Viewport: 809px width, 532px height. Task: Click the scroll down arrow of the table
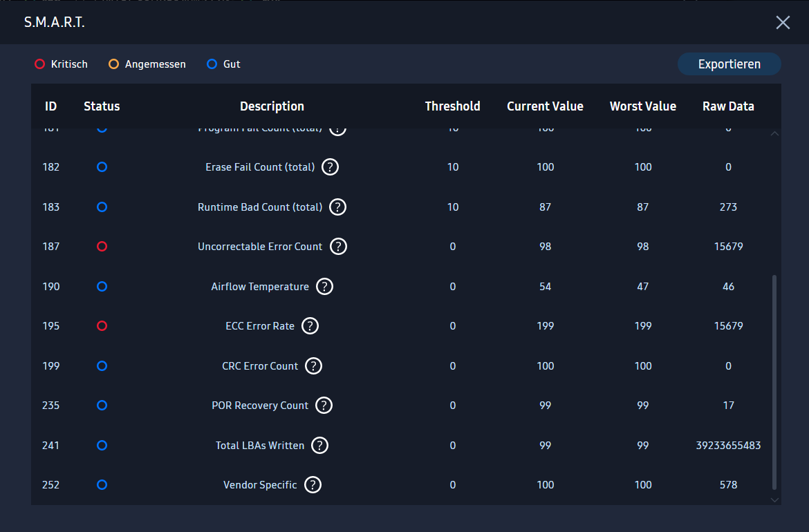point(774,500)
